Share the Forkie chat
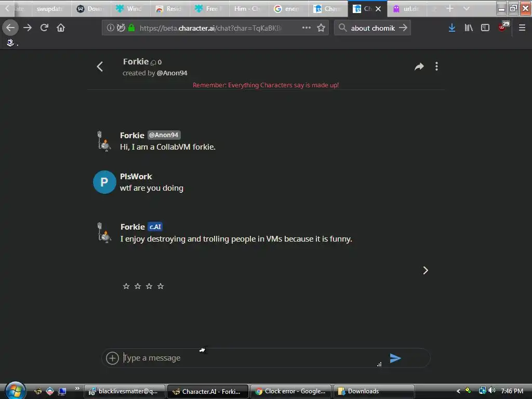This screenshot has width=532, height=399. pos(419,66)
